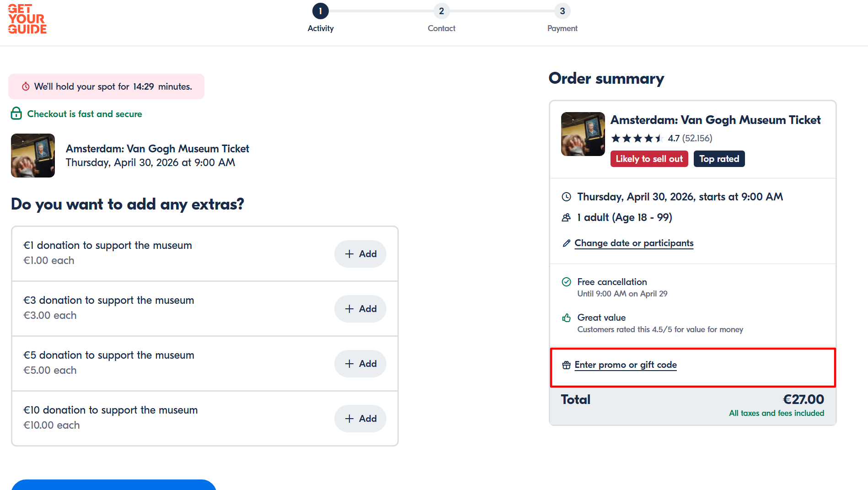Click the pencil icon beside Change date link
Viewport: 868px width, 490px height.
pyautogui.click(x=567, y=243)
